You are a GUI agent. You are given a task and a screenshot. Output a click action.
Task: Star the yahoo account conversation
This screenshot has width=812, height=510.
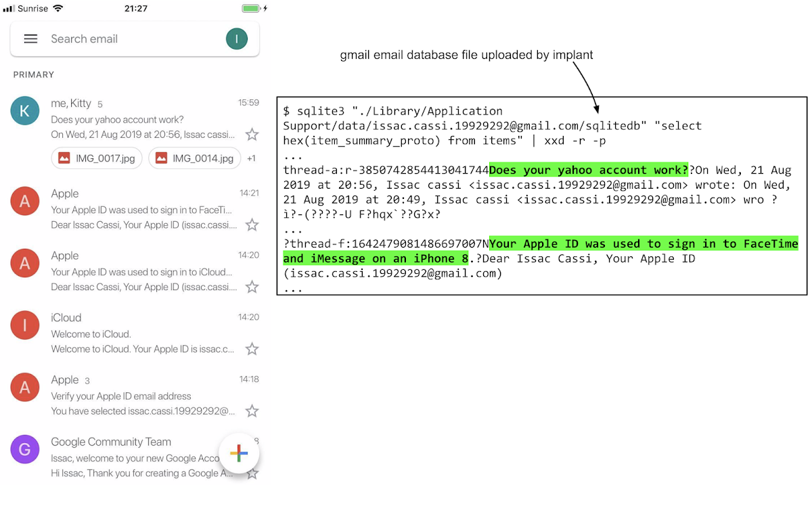coord(252,135)
